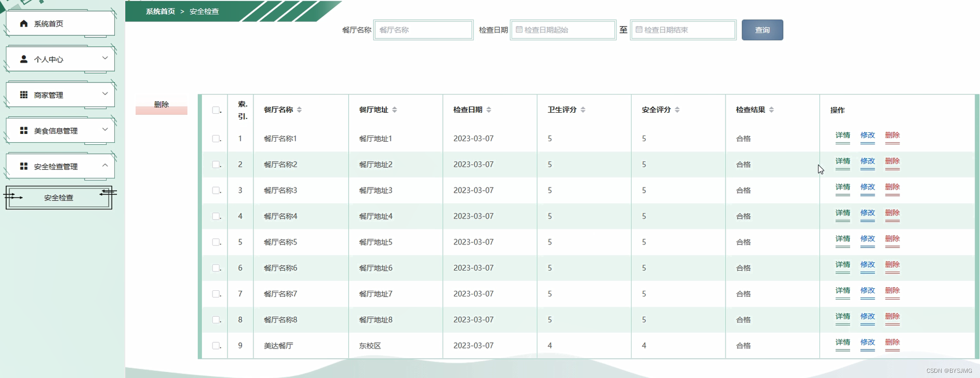Open 详情 for row 美达餐厅
Viewport: 980px width, 378px height.
843,342
